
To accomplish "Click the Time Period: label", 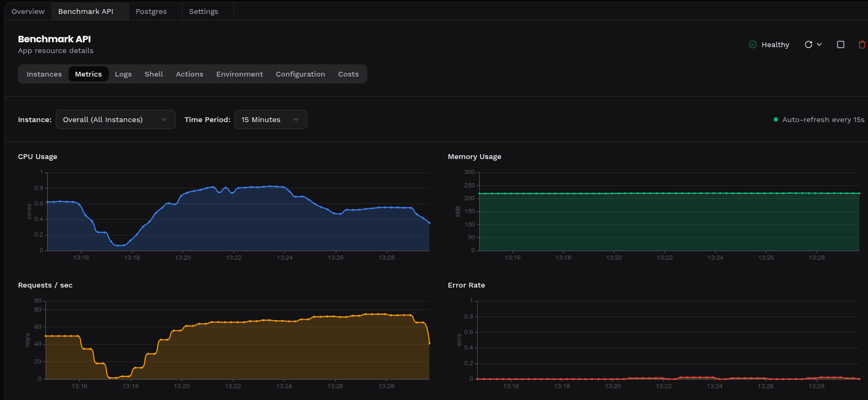I will (x=207, y=119).
